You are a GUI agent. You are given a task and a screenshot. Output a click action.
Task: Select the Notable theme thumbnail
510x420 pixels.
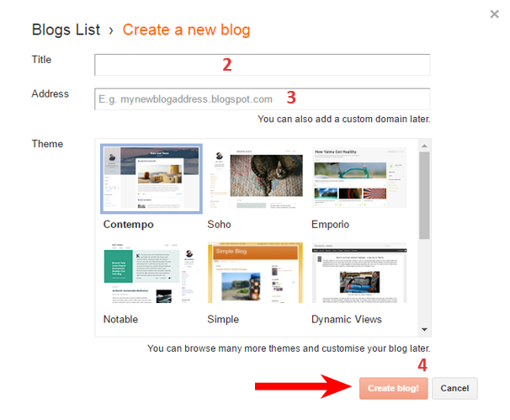pyautogui.click(x=151, y=273)
